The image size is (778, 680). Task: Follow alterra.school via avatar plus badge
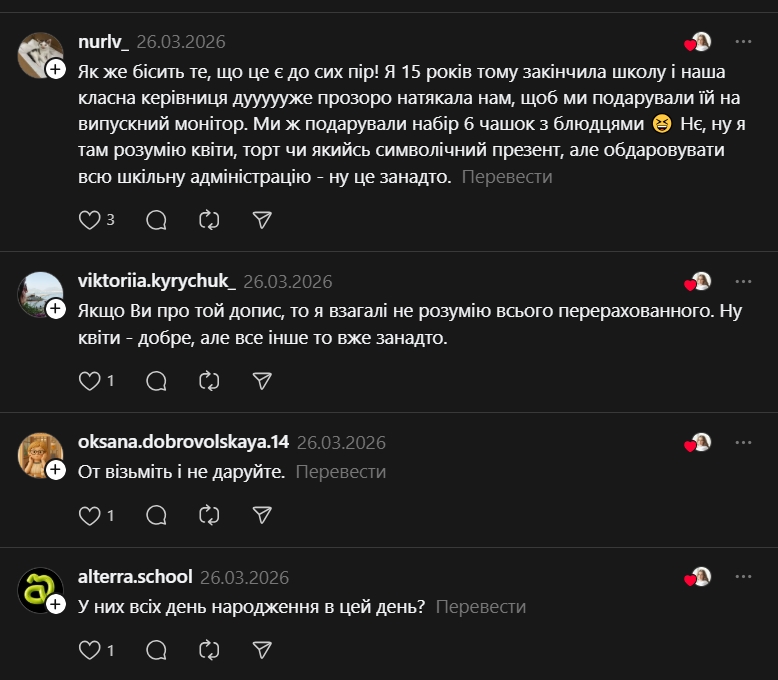point(56,604)
